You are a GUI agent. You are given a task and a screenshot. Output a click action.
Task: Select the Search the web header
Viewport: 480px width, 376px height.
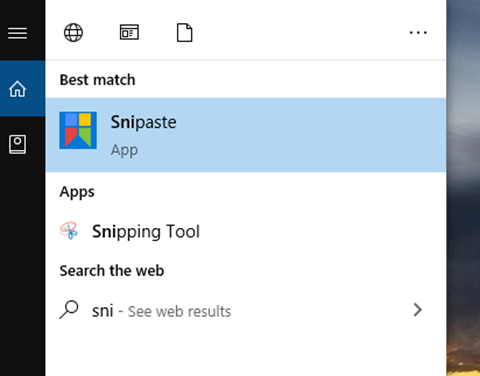112,270
